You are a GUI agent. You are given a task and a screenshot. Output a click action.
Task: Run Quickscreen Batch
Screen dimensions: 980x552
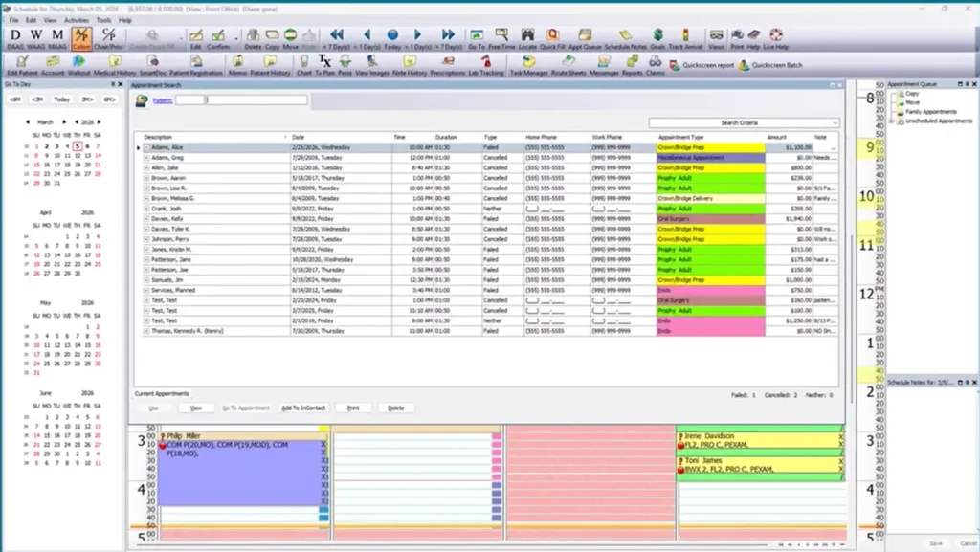[x=770, y=65]
